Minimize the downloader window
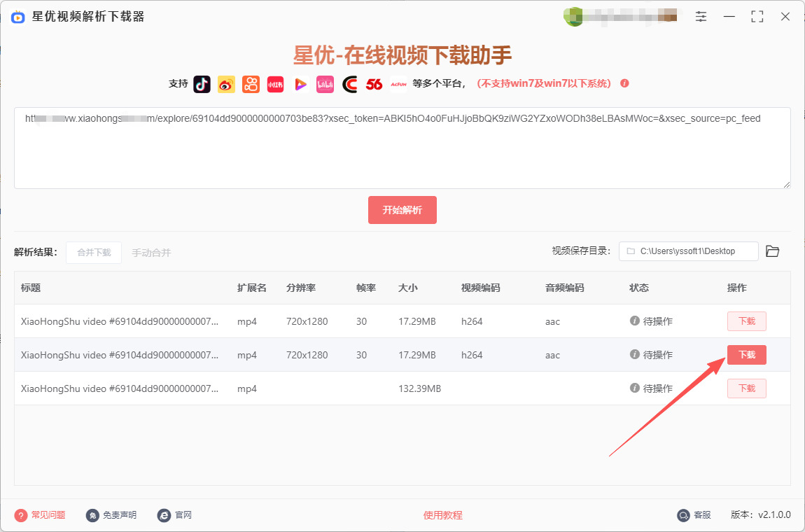The height and width of the screenshot is (532, 805). (x=729, y=16)
